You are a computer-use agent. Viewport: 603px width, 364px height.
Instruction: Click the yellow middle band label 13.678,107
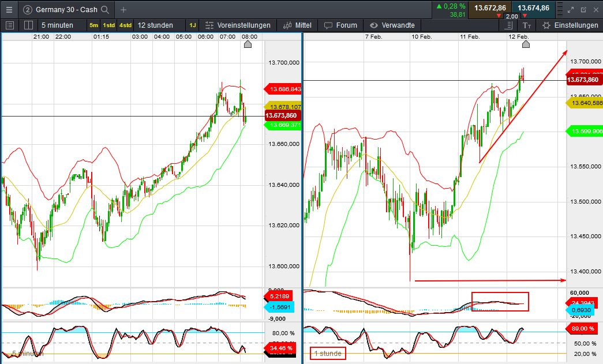pyautogui.click(x=283, y=107)
